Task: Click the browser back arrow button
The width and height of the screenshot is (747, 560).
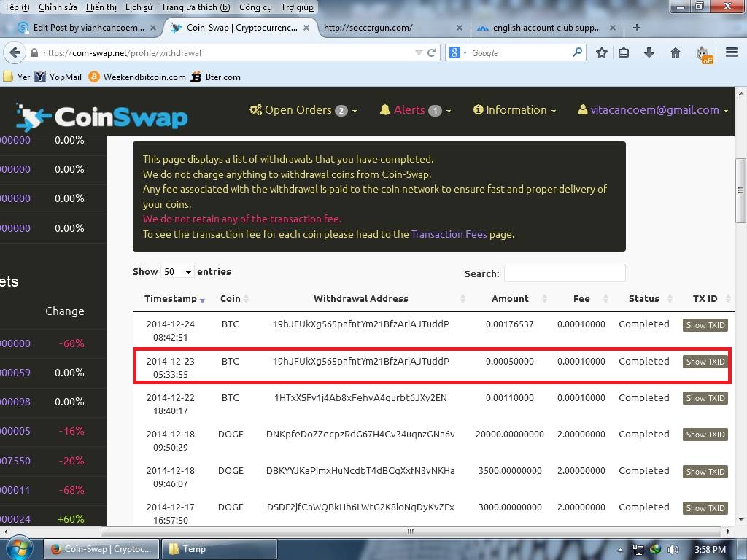Action: tap(15, 52)
